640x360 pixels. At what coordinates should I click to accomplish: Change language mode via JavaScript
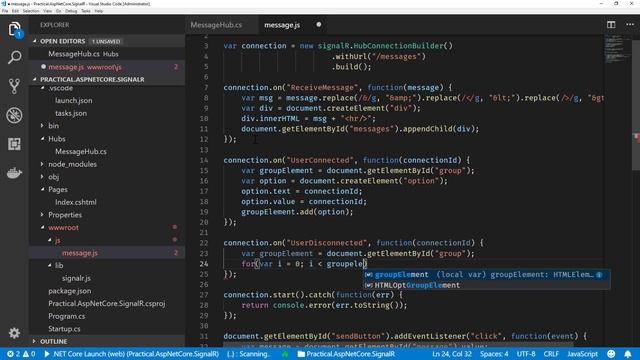pyautogui.click(x=582, y=354)
